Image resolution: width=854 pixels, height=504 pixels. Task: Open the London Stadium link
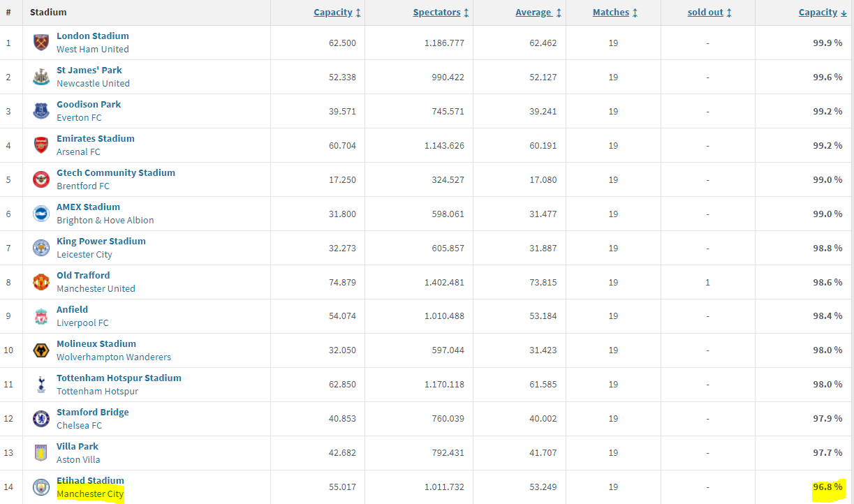tap(93, 36)
